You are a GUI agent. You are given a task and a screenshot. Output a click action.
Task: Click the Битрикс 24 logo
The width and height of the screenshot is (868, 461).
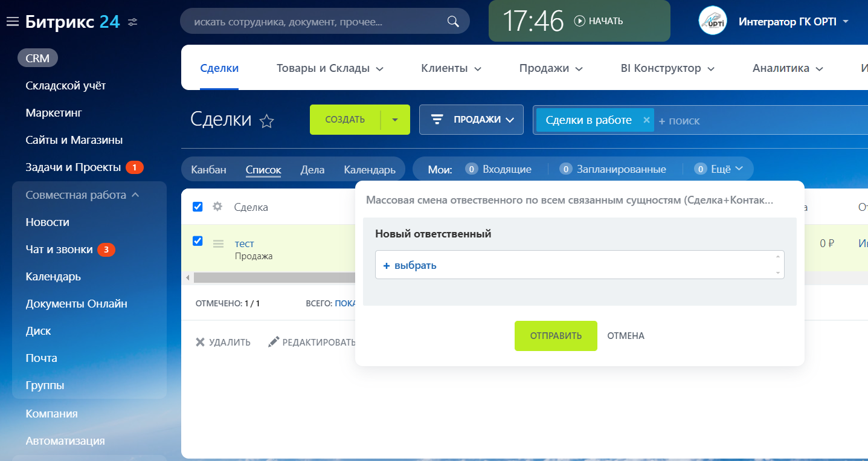72,22
